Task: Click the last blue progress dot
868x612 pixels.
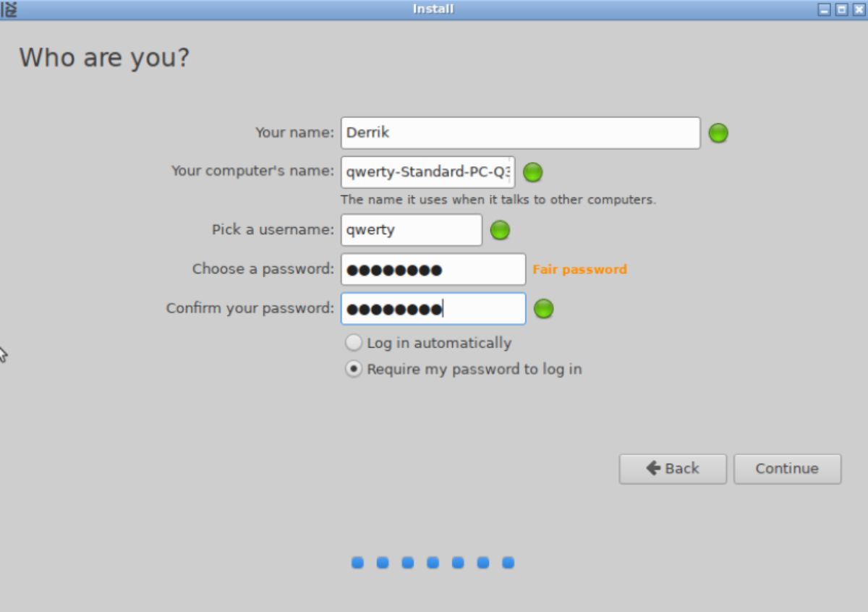Action: pos(509,562)
